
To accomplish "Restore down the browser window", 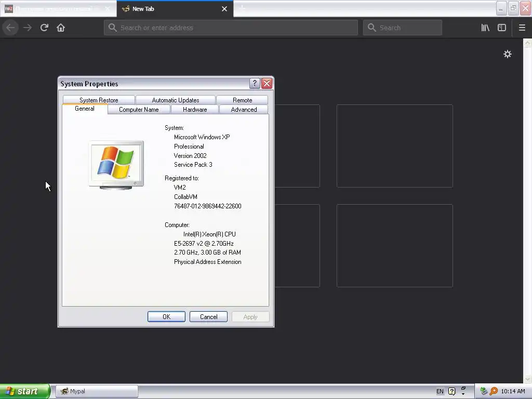I will [513, 8].
